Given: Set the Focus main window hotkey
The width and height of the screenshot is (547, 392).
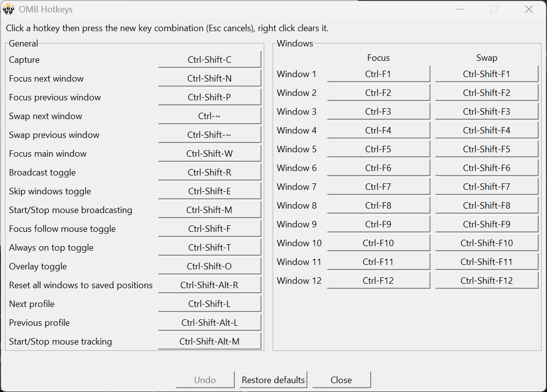Looking at the screenshot, I should click(210, 154).
